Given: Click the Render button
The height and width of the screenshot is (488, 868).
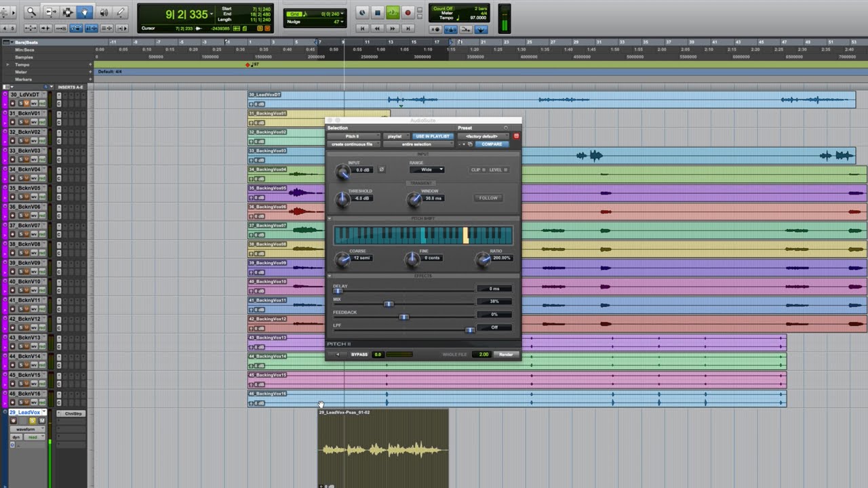Looking at the screenshot, I should point(506,354).
